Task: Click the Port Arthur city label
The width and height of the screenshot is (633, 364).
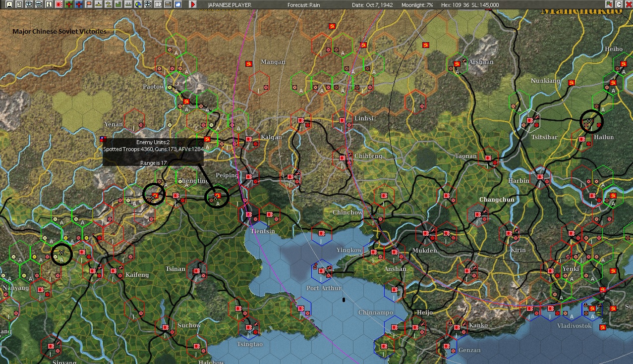Action: pos(324,288)
